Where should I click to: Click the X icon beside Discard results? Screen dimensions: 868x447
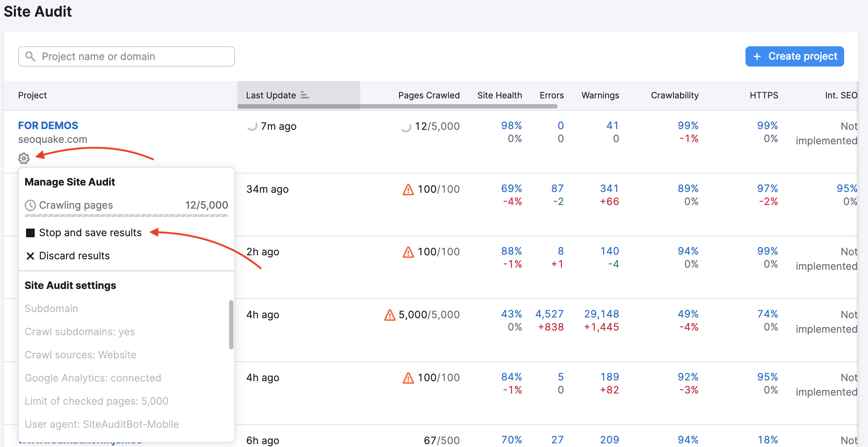coord(30,256)
